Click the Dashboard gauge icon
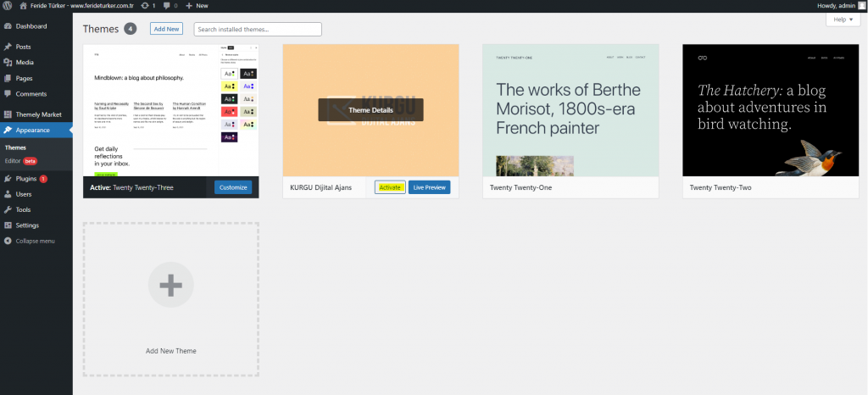868x395 pixels. (8, 26)
